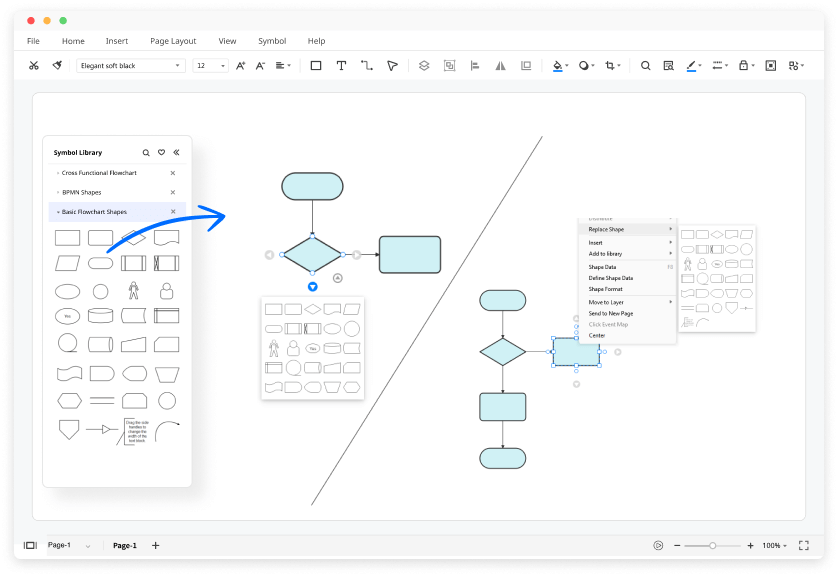Switch to the Page-1 tab
Viewport: 838px width, 576px height.
[125, 545]
